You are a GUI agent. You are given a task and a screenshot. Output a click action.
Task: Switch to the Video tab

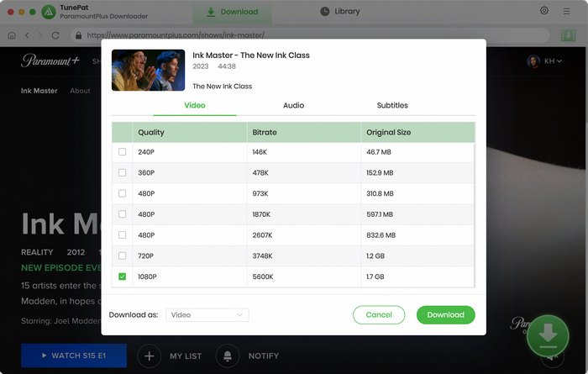(195, 105)
